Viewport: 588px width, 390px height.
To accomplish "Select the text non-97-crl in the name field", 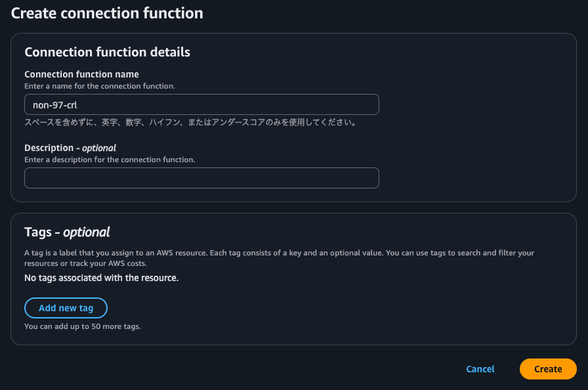I will [52, 104].
